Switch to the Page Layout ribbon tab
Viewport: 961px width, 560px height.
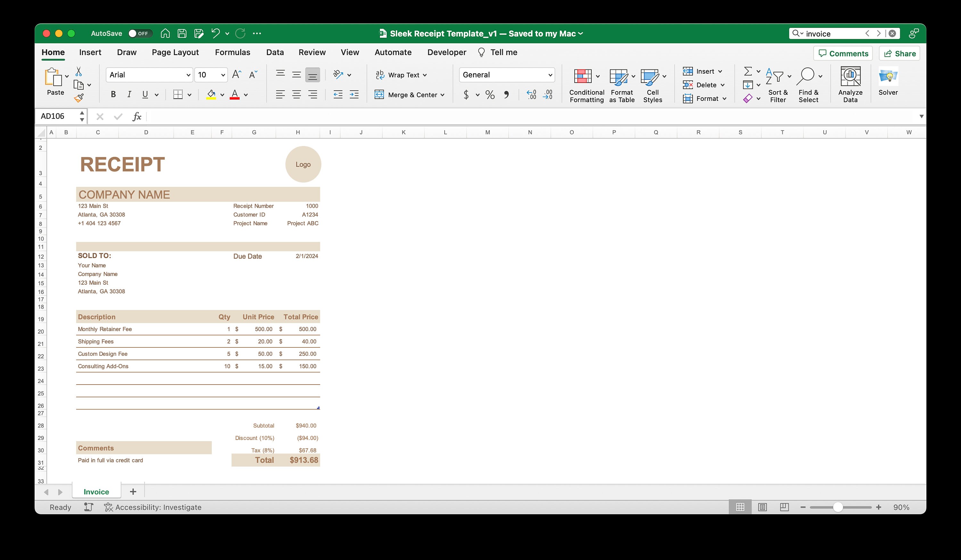click(x=175, y=52)
